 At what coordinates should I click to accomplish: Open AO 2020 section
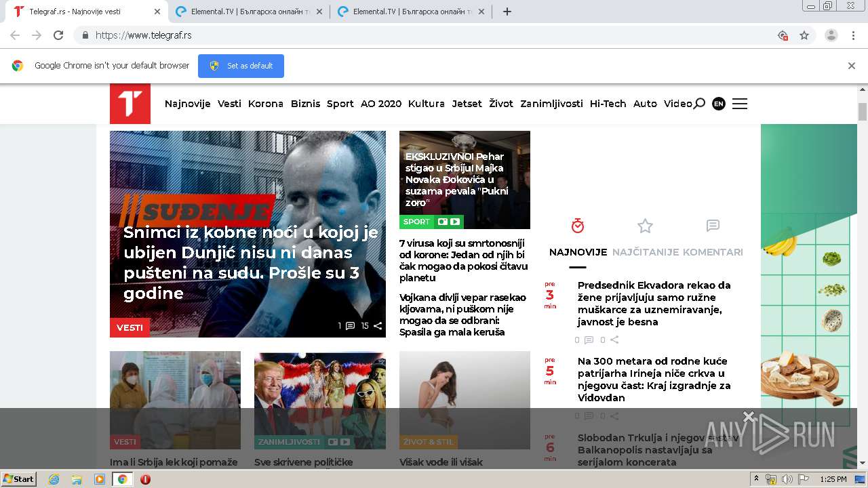pyautogui.click(x=381, y=104)
